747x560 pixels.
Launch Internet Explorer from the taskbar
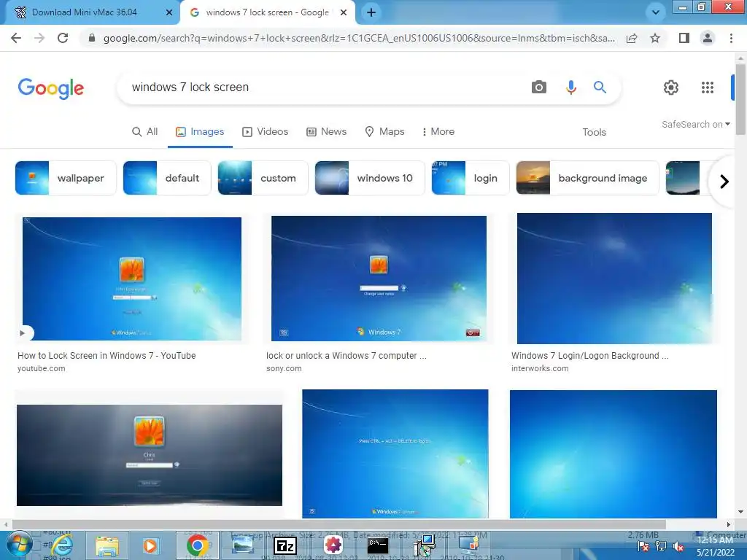point(62,545)
